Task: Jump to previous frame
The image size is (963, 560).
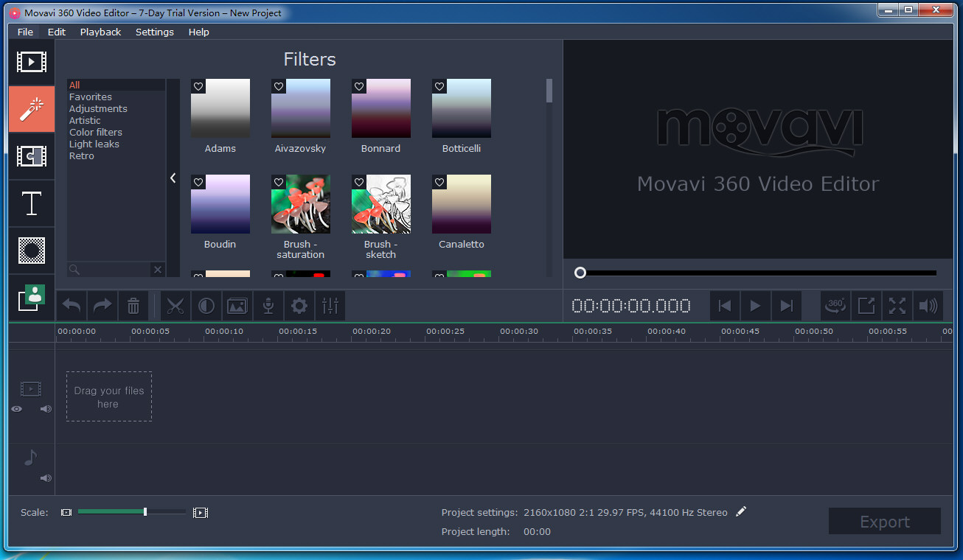Action: pyautogui.click(x=725, y=306)
